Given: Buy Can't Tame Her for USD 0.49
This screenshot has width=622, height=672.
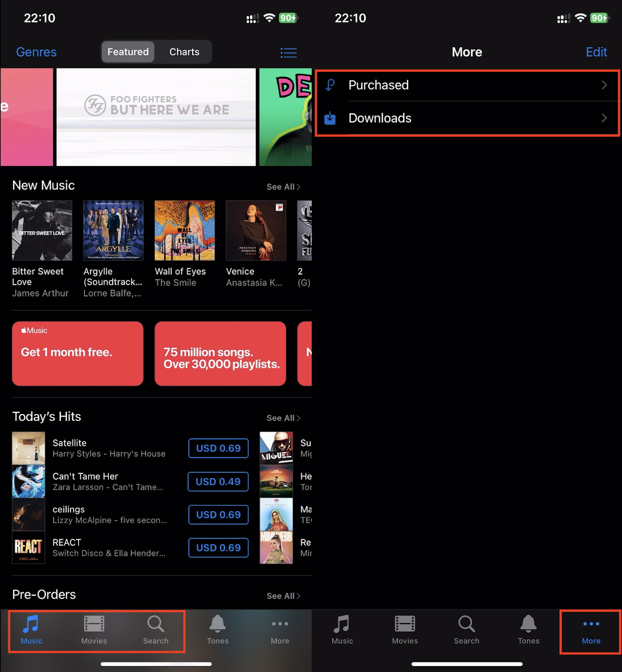Looking at the screenshot, I should (x=218, y=481).
